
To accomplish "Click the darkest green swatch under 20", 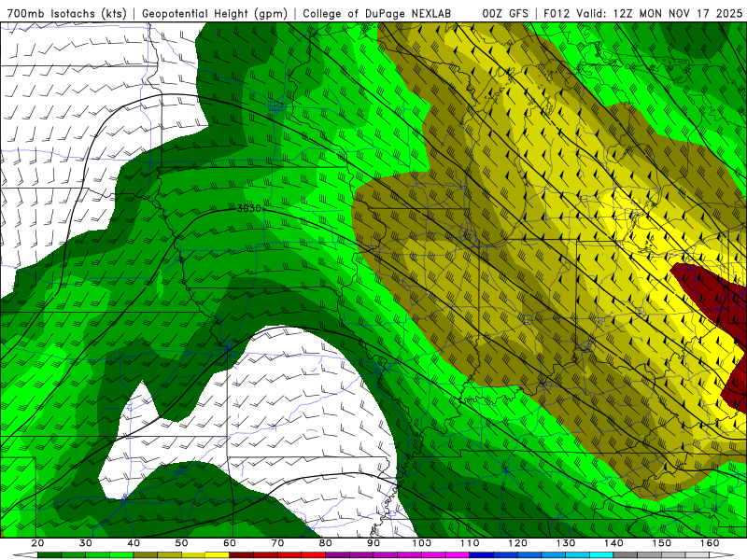I will (49, 555).
